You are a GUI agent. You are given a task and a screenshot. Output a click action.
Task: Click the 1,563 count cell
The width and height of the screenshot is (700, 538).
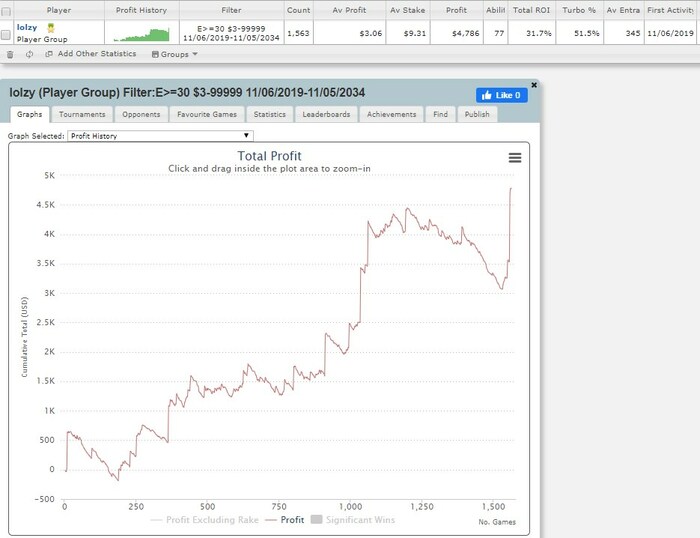tap(298, 33)
